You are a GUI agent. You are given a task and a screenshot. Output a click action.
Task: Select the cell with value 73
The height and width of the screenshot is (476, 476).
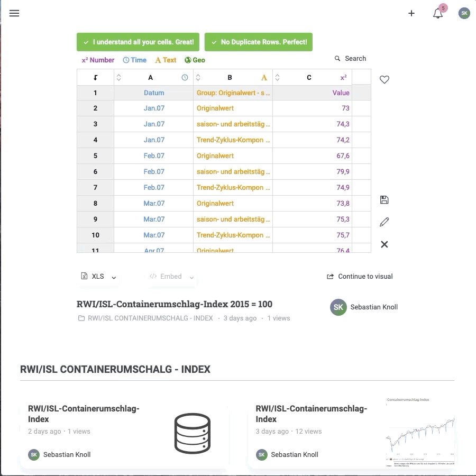312,108
